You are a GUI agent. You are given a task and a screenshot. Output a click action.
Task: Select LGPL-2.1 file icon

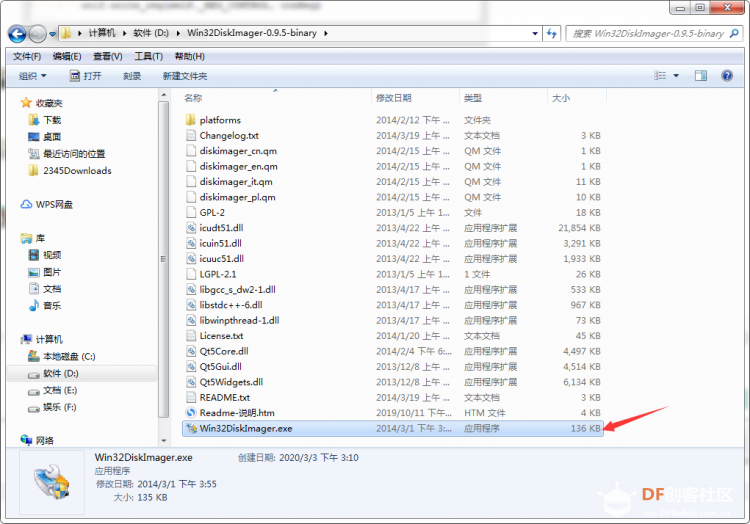coord(191,274)
